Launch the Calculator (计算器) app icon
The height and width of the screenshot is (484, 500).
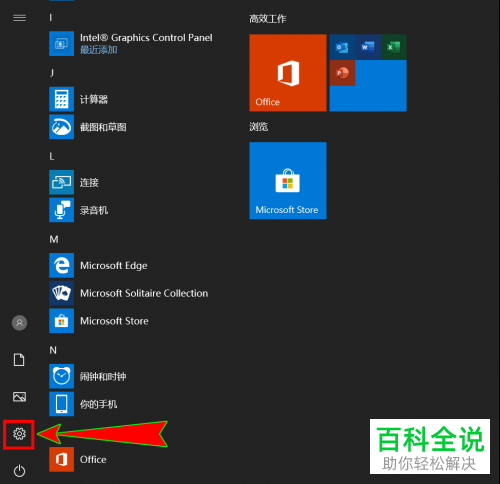click(x=61, y=99)
